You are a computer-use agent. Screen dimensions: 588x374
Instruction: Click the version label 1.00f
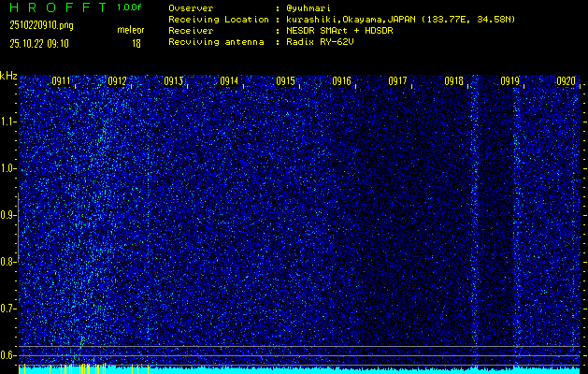[x=129, y=7]
